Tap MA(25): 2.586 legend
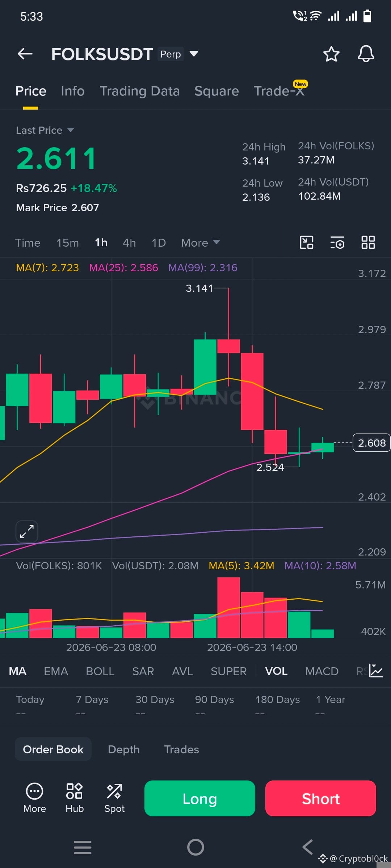391x868 pixels. [123, 268]
